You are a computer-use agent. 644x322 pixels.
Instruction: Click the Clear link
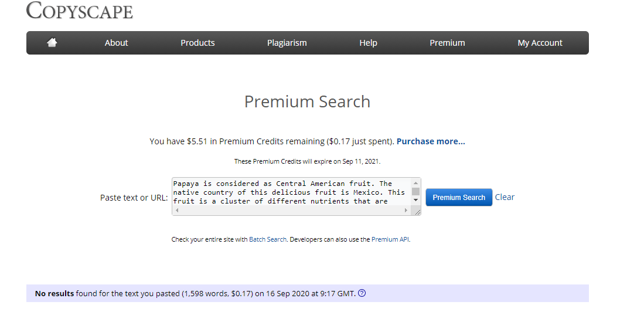click(505, 197)
